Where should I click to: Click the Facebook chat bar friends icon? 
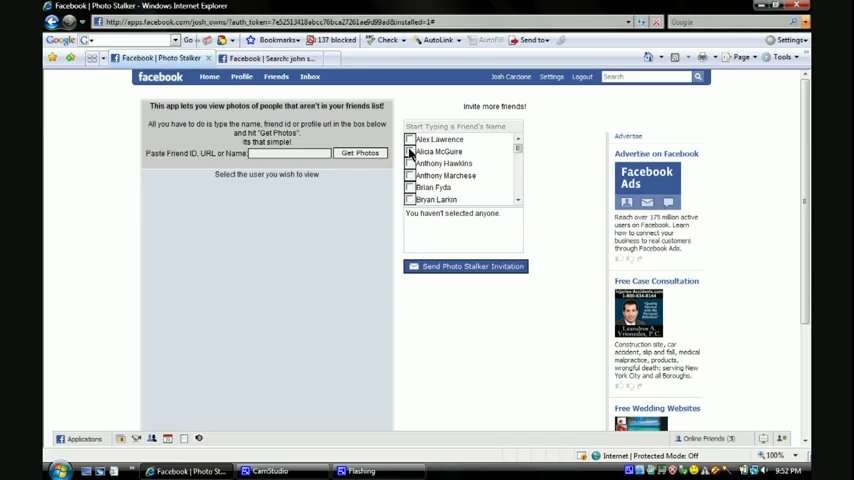coord(152,438)
